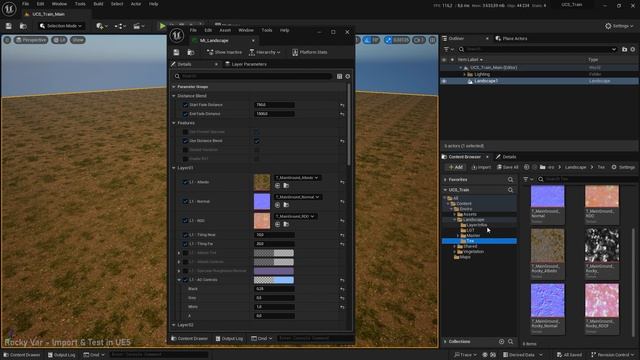Open the main editor Settings dropdown
The height and width of the screenshot is (360, 640).
coord(619,26)
